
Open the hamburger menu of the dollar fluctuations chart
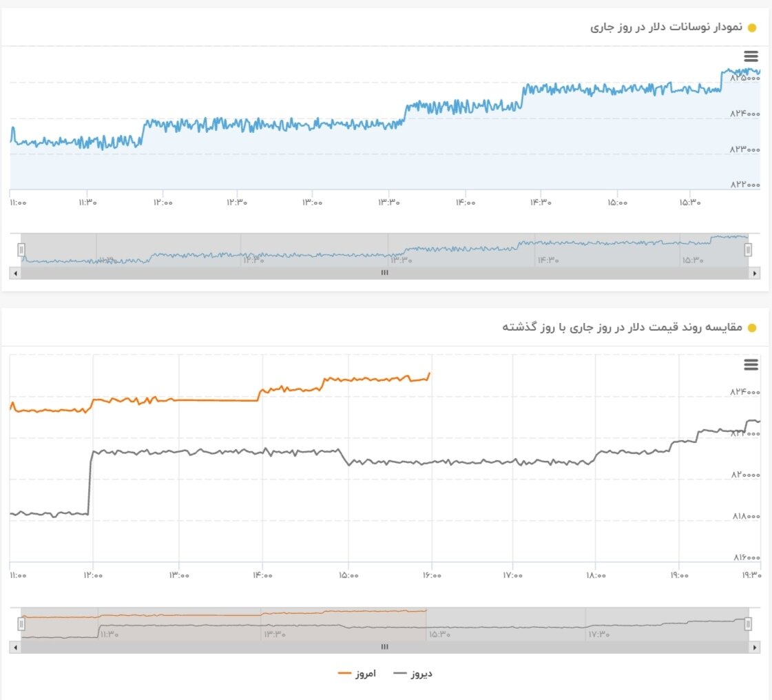click(751, 56)
